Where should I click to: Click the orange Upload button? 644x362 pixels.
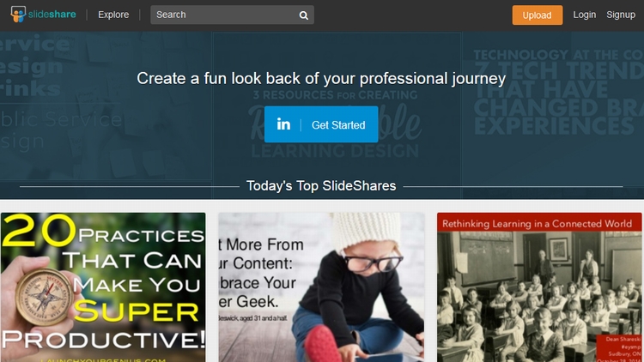(538, 15)
